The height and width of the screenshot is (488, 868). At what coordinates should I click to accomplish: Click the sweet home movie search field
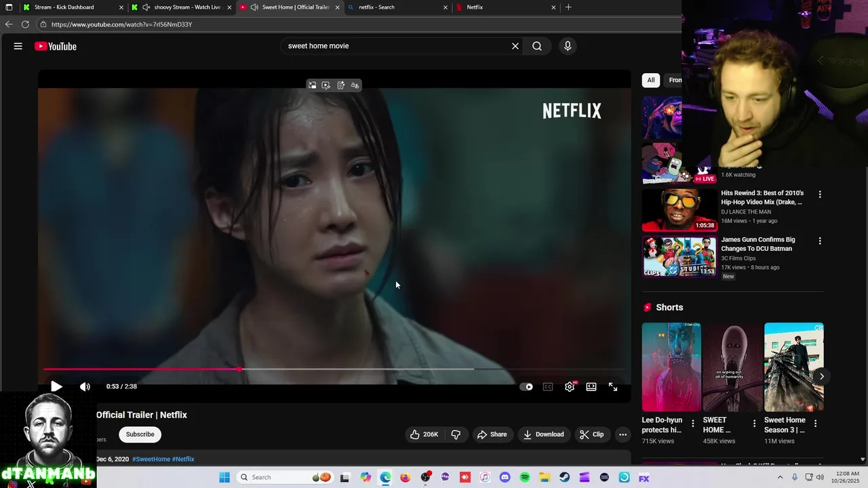click(x=397, y=46)
